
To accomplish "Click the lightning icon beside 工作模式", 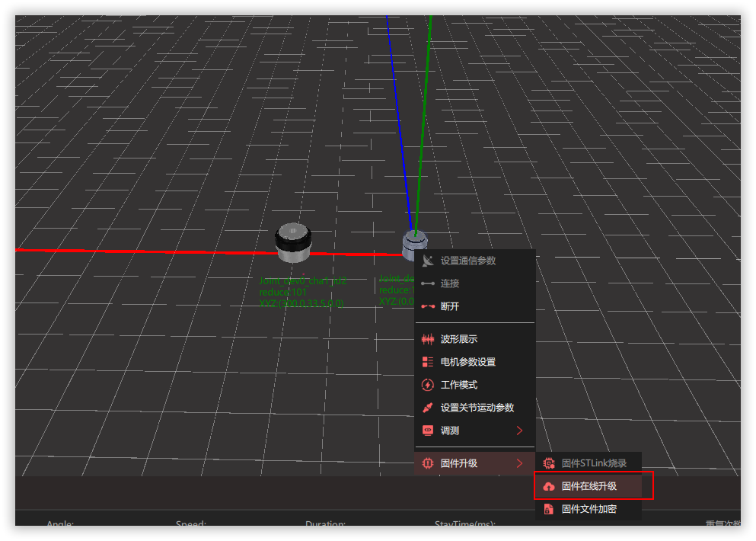I will 427,385.
